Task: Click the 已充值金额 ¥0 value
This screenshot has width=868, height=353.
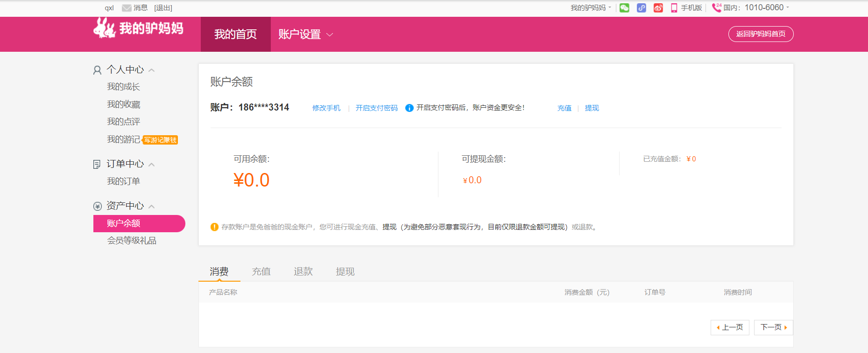Action: pyautogui.click(x=691, y=159)
